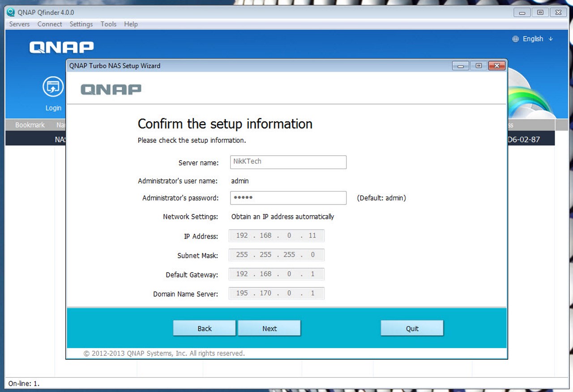This screenshot has width=573, height=392.
Task: Minimize the Setup Wizard window
Action: (x=461, y=66)
